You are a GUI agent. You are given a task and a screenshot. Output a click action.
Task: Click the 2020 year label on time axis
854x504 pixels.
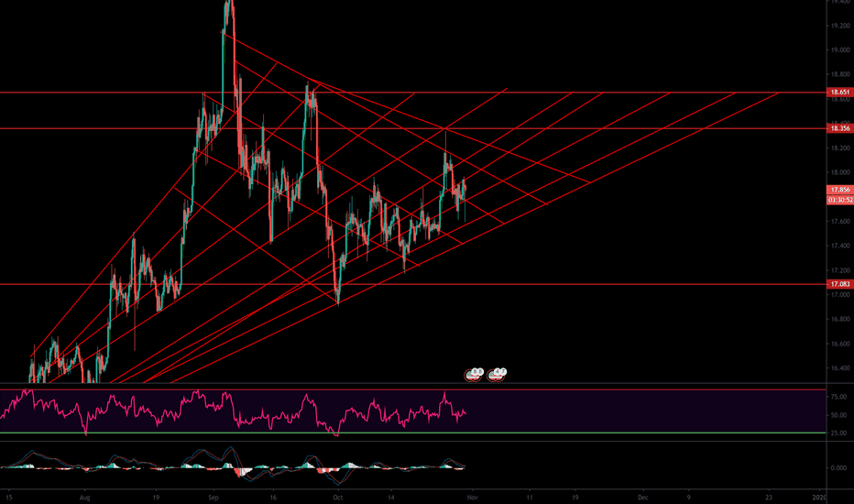coord(819,498)
